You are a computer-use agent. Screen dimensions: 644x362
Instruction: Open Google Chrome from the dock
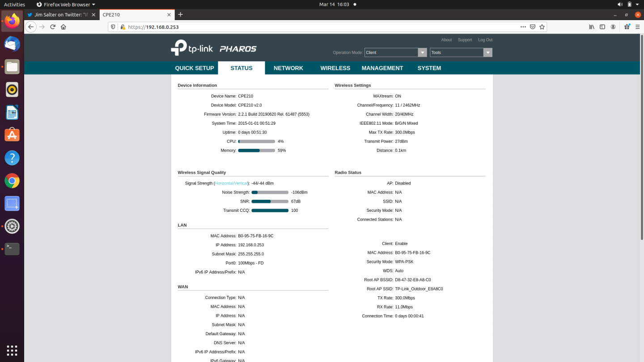click(x=12, y=181)
